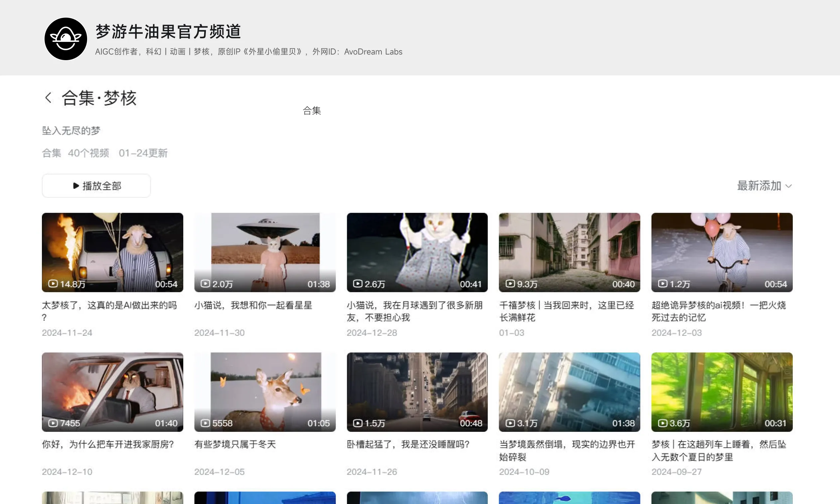Expand the 最新添加 sort dropdown
Image resolution: width=840 pixels, height=504 pixels.
click(x=764, y=186)
